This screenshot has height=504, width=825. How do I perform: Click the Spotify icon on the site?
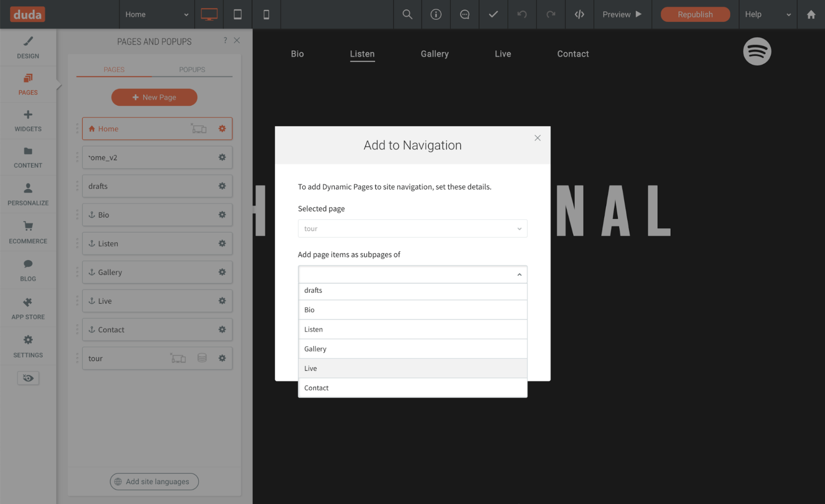[757, 52]
